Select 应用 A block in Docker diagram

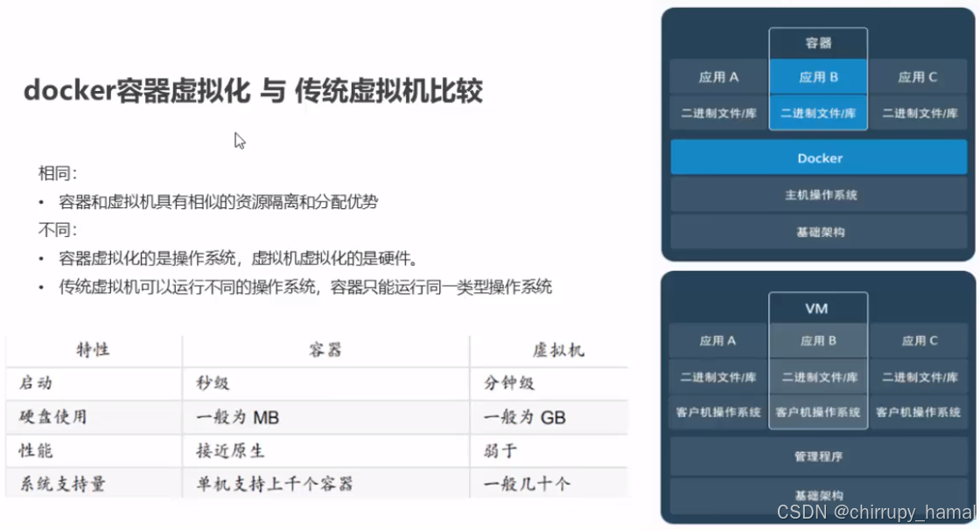[717, 76]
